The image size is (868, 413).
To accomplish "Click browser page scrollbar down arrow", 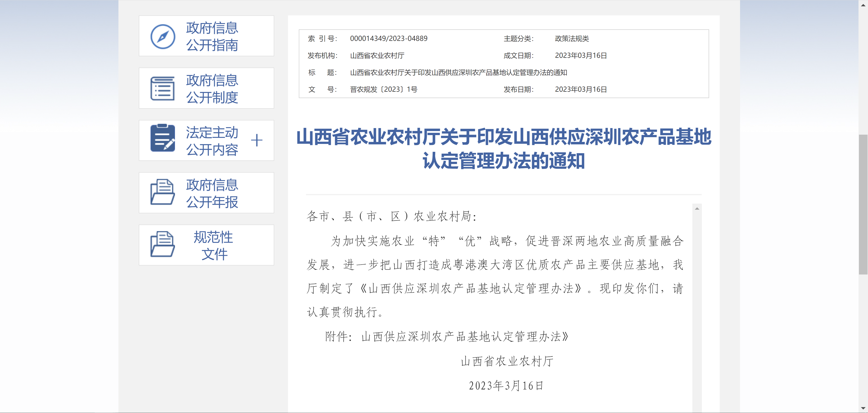I will [x=863, y=408].
